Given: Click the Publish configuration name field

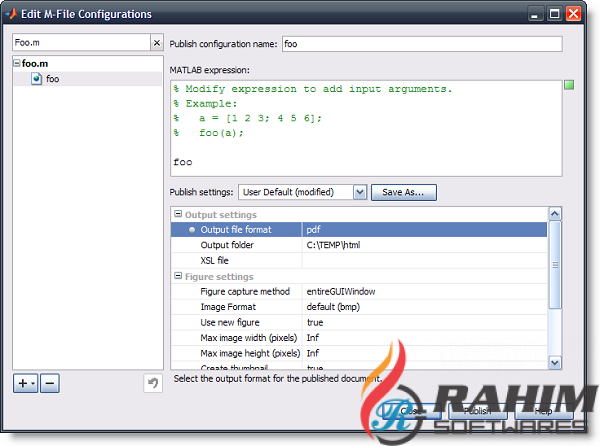Looking at the screenshot, I should (420, 44).
